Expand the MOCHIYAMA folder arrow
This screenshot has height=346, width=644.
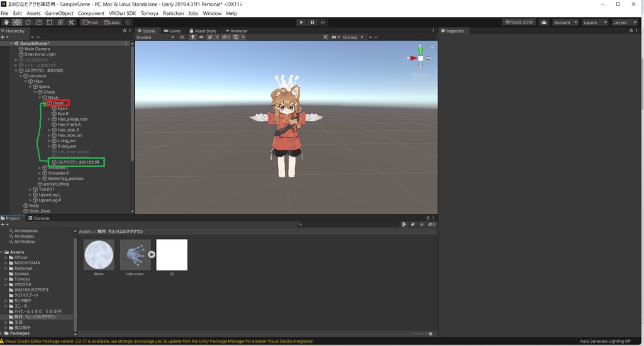6,263
